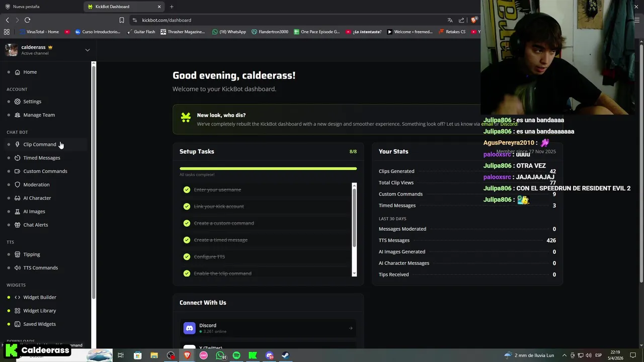Click the Clip Command icon
644x362 pixels.
coord(17,144)
